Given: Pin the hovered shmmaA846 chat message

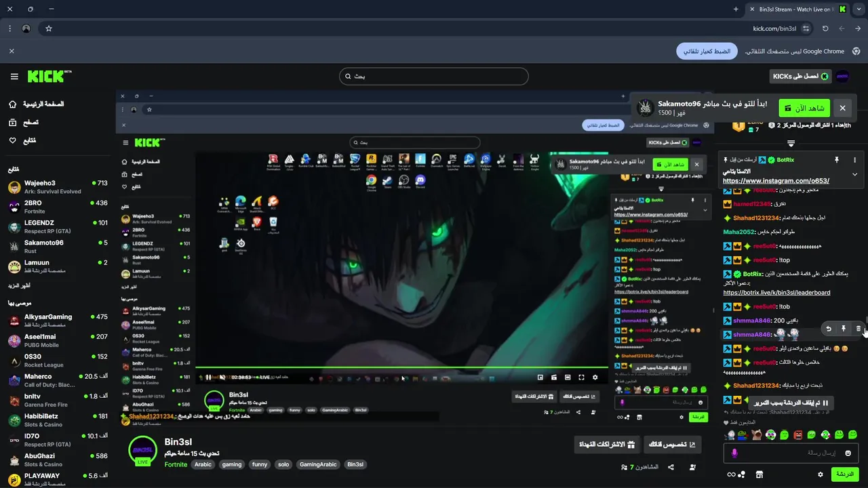Looking at the screenshot, I should point(844,329).
